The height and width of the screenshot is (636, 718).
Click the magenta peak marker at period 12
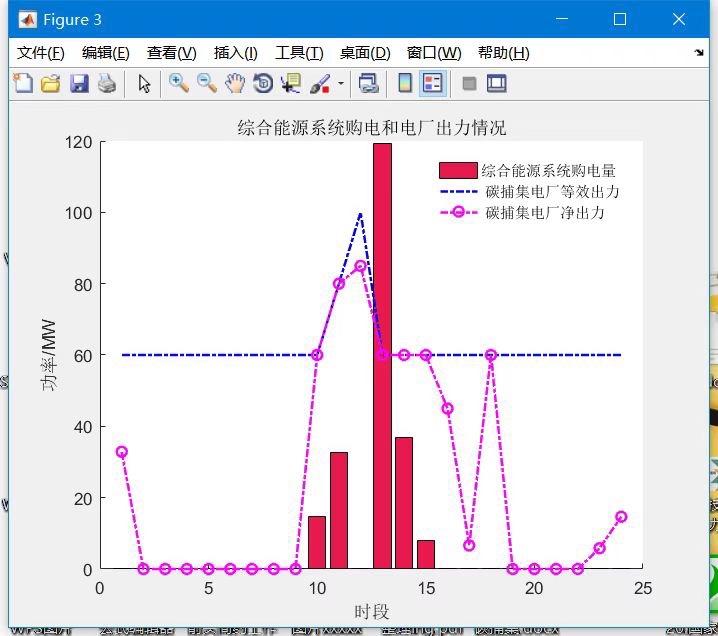[360, 266]
